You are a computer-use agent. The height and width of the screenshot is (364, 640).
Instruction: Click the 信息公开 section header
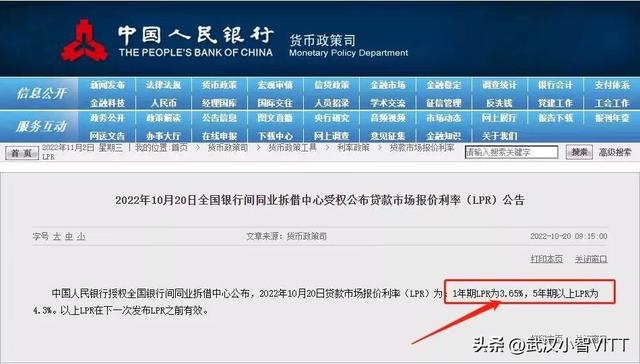tap(41, 93)
